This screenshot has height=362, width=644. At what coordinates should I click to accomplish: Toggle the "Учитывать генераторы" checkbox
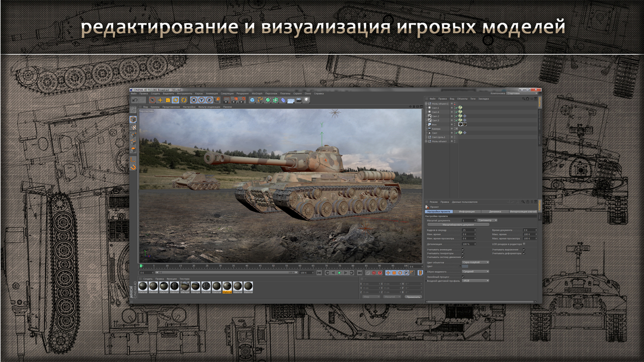[463, 253]
